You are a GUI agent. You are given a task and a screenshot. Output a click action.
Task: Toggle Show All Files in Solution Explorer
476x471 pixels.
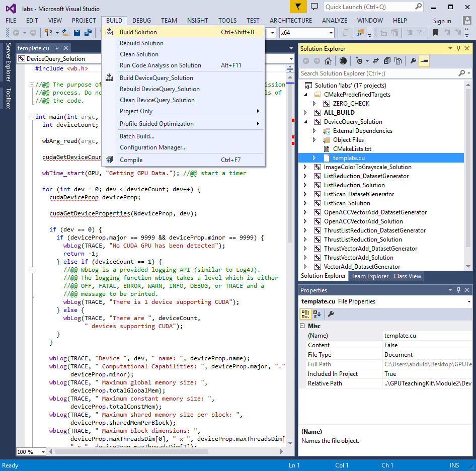tap(398, 61)
